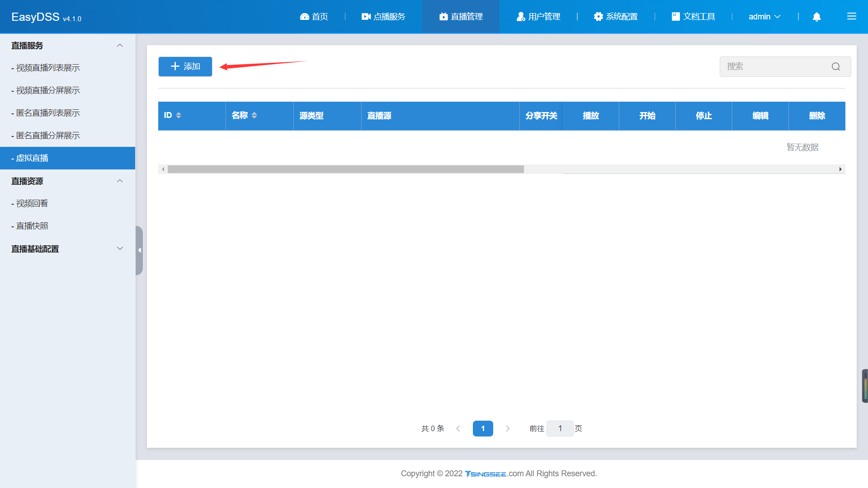Go to previous page arrow
Image resolution: width=868 pixels, height=488 pixels.
(458, 428)
